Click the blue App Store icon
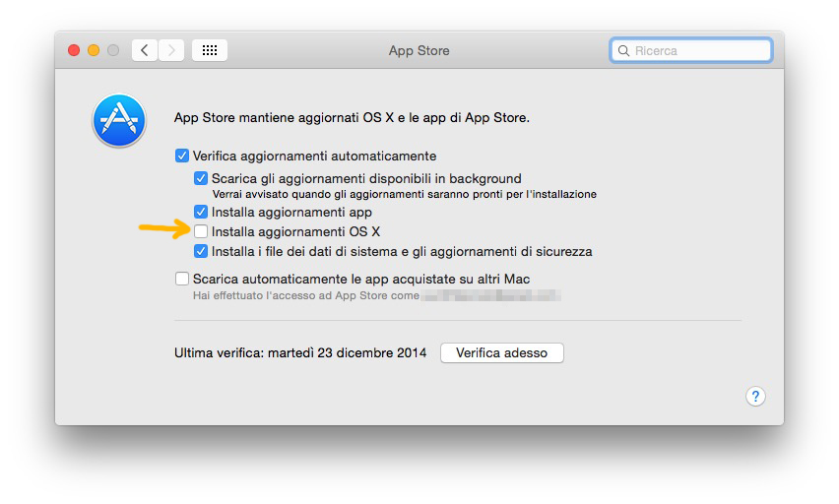839x504 pixels. click(119, 121)
